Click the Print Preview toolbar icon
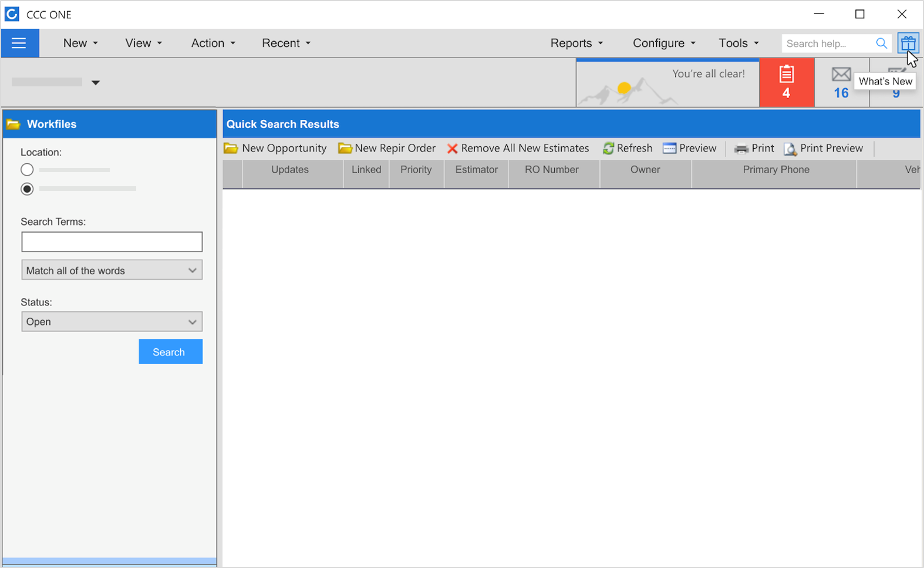This screenshot has width=924, height=568. [x=790, y=149]
